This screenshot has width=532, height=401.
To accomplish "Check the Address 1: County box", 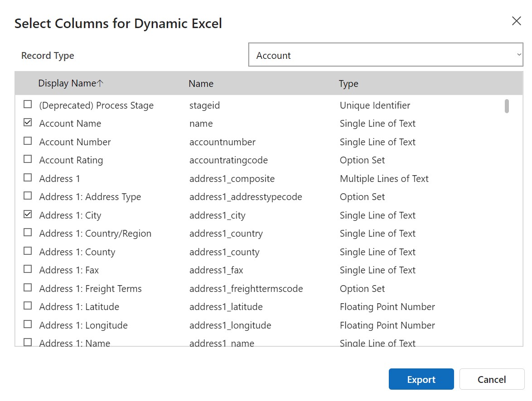I will [x=27, y=252].
